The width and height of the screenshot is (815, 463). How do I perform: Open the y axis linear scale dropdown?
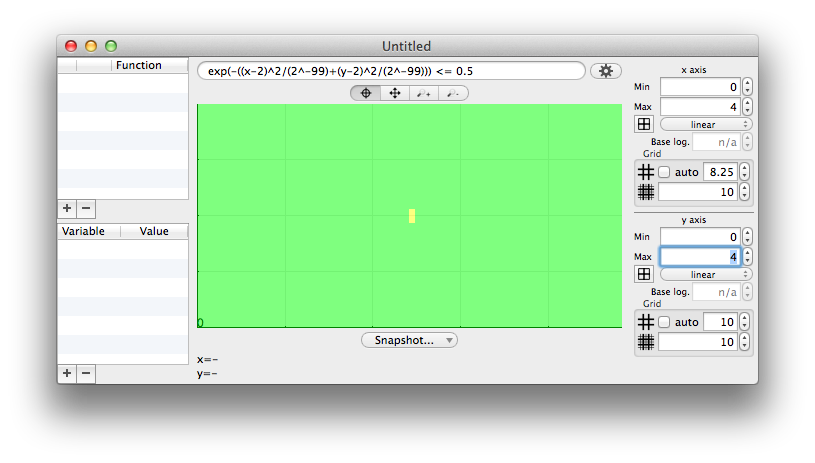tap(706, 274)
